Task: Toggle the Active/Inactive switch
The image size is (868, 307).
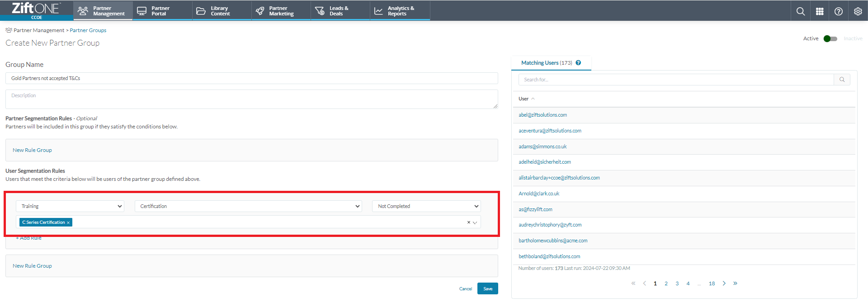Action: [x=830, y=38]
